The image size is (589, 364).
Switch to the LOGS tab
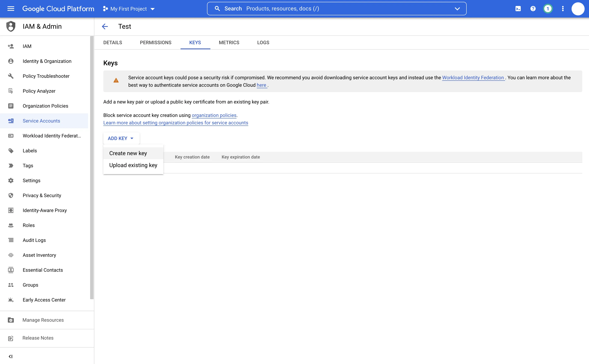coord(263,43)
